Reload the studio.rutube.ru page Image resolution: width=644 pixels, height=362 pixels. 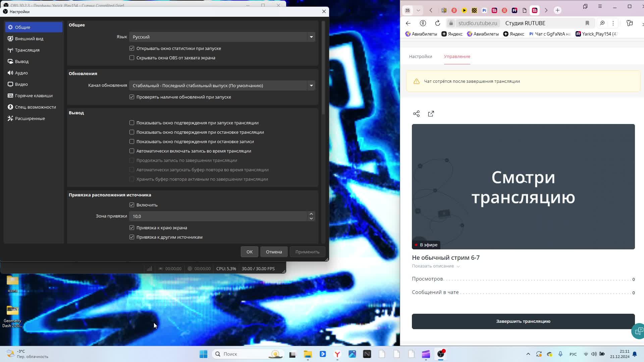tap(437, 23)
